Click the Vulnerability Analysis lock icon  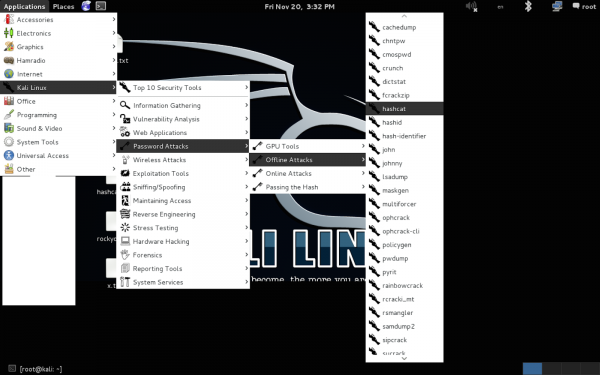pos(125,119)
